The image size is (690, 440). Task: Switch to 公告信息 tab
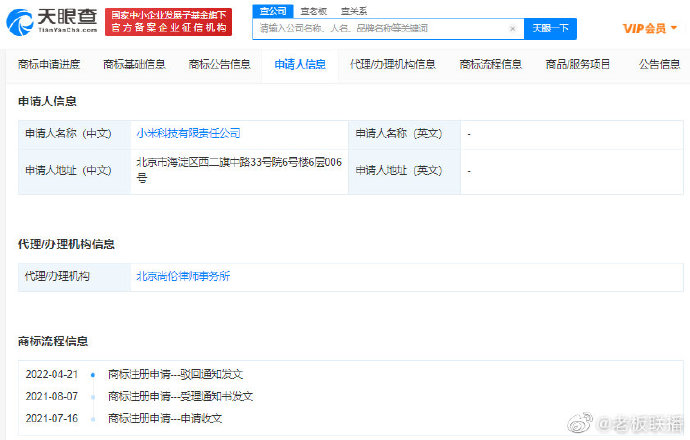click(x=659, y=64)
